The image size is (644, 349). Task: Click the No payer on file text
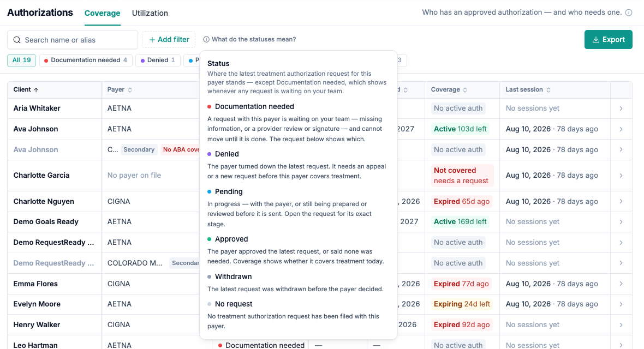point(134,176)
